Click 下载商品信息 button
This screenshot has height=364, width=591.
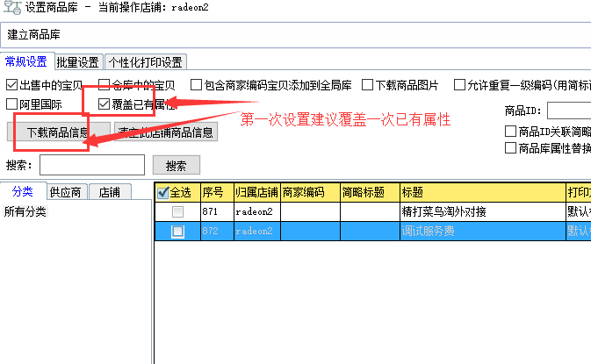[59, 132]
